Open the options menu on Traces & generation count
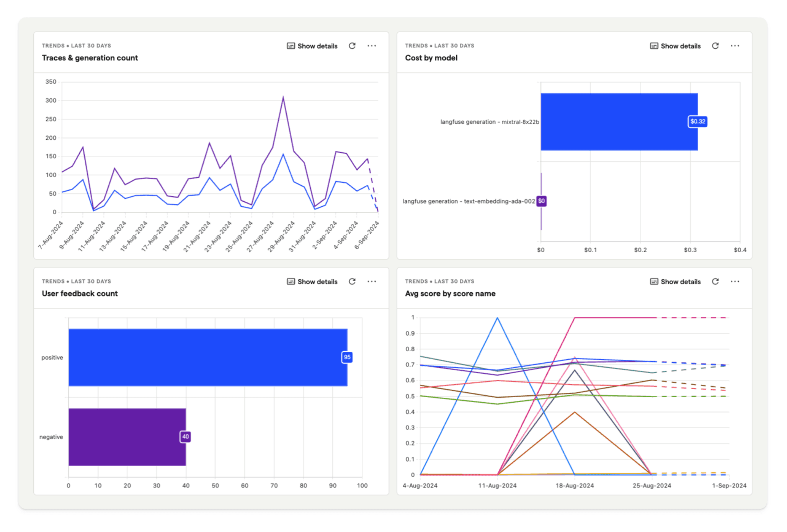Image resolution: width=787 pixels, height=532 pixels. [x=372, y=46]
